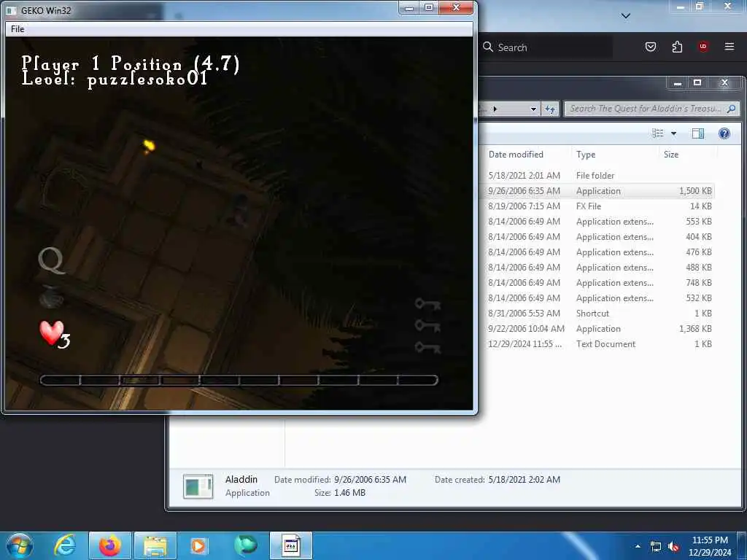Show hidden system tray icons arrow
This screenshot has width=747, height=560.
(x=638, y=546)
